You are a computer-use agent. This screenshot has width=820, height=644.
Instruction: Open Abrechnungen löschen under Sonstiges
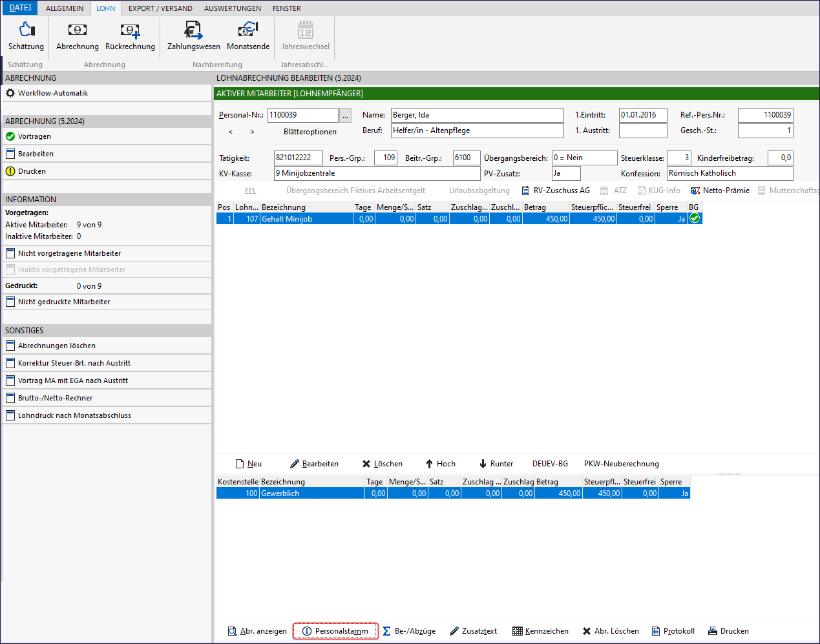107,346
